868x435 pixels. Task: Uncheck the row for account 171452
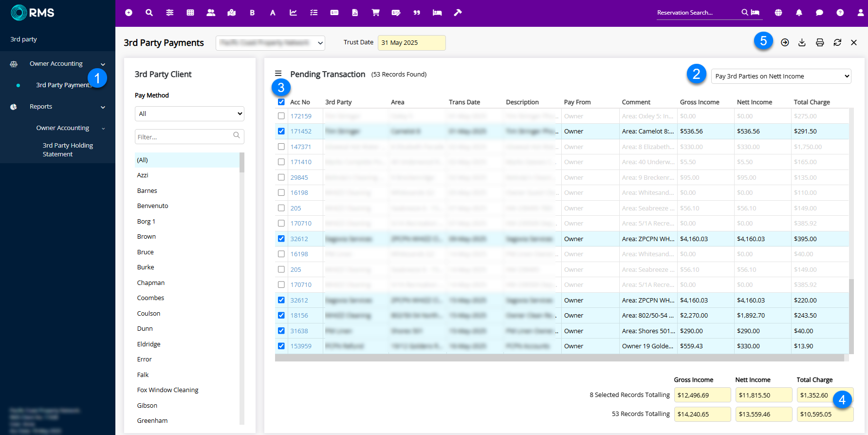pos(281,131)
